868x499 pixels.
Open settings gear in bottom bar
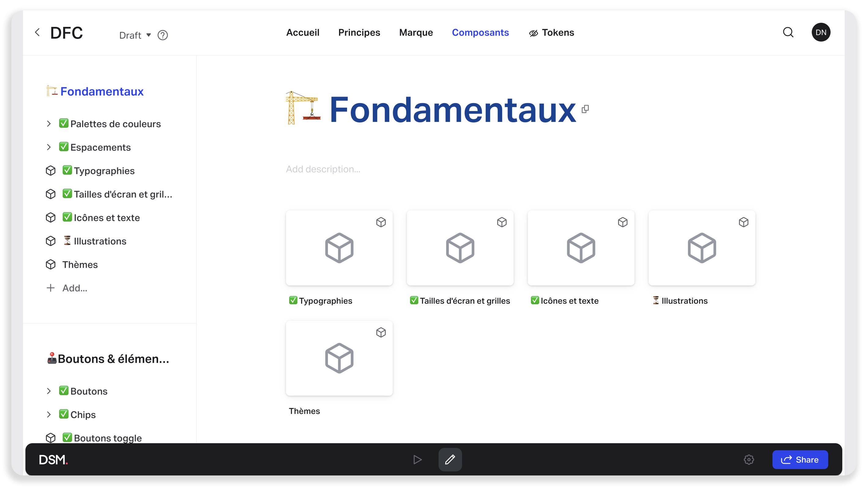(x=749, y=460)
